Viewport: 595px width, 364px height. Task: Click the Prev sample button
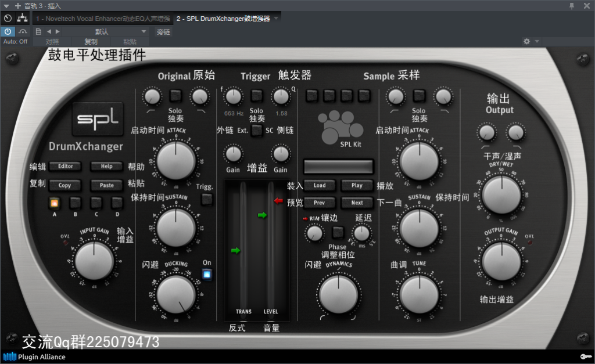point(320,203)
